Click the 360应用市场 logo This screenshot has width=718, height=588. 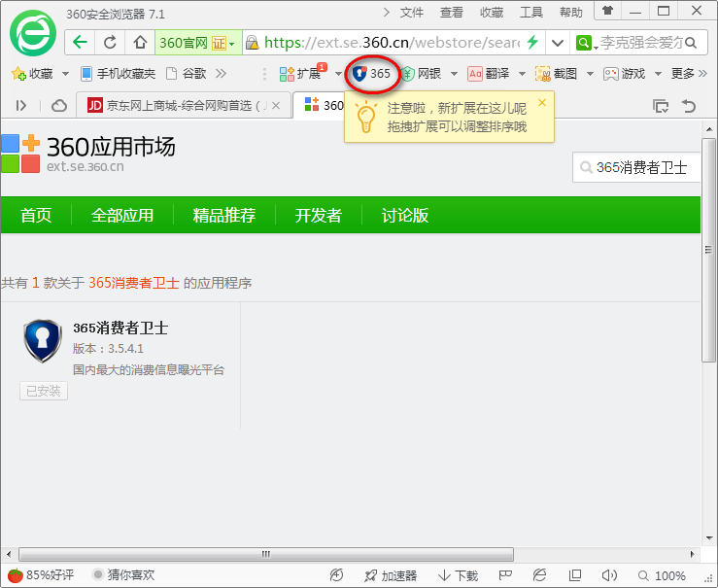click(x=87, y=154)
